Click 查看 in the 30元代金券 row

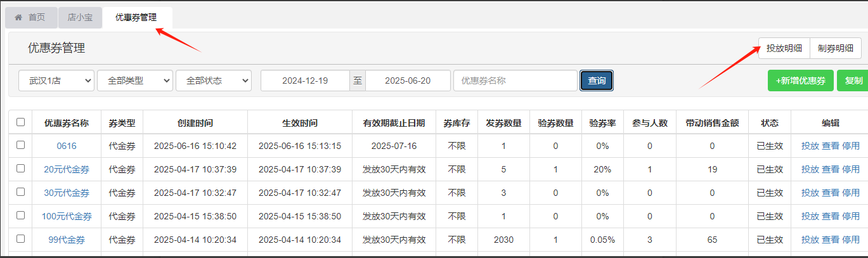(x=831, y=193)
